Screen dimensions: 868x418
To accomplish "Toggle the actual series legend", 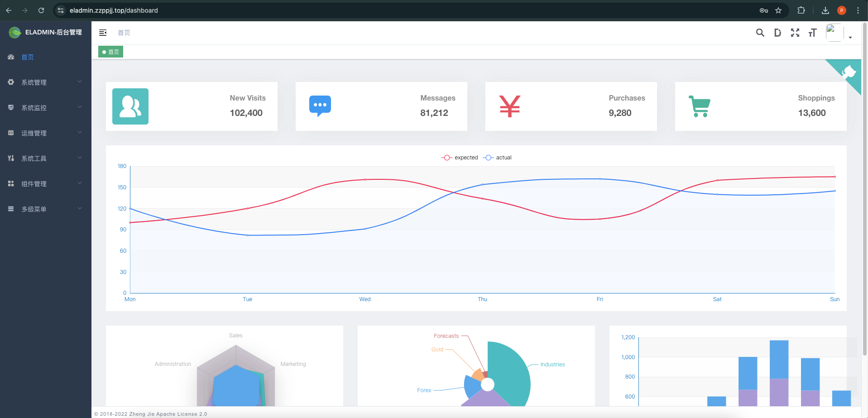I will point(497,158).
